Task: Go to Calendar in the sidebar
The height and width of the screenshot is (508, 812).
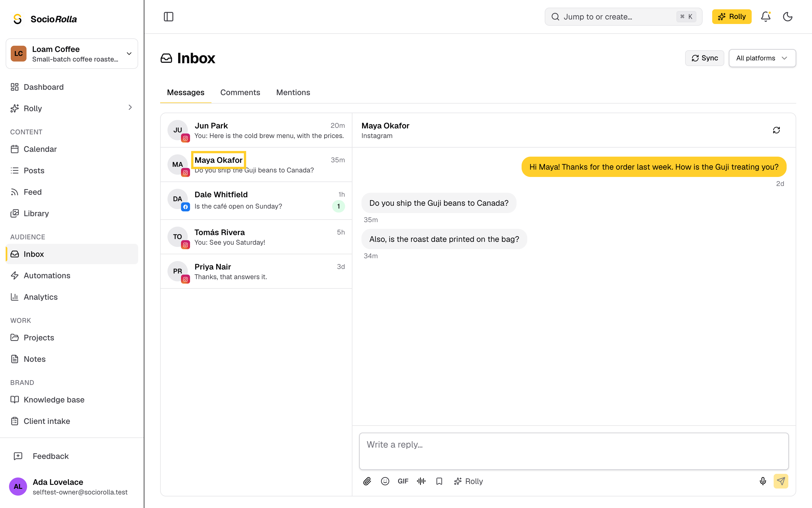Action: (x=72, y=149)
